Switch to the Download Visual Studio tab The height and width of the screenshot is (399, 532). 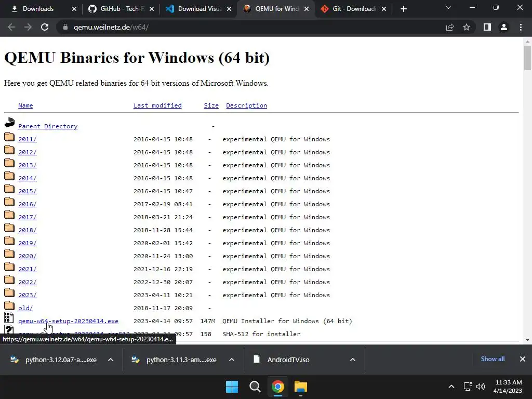tap(199, 9)
